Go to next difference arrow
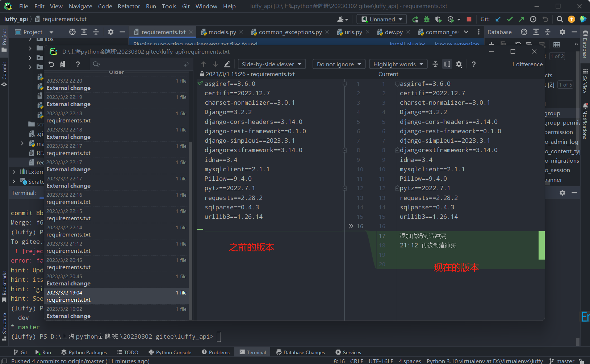This screenshot has height=364, width=590. point(216,64)
